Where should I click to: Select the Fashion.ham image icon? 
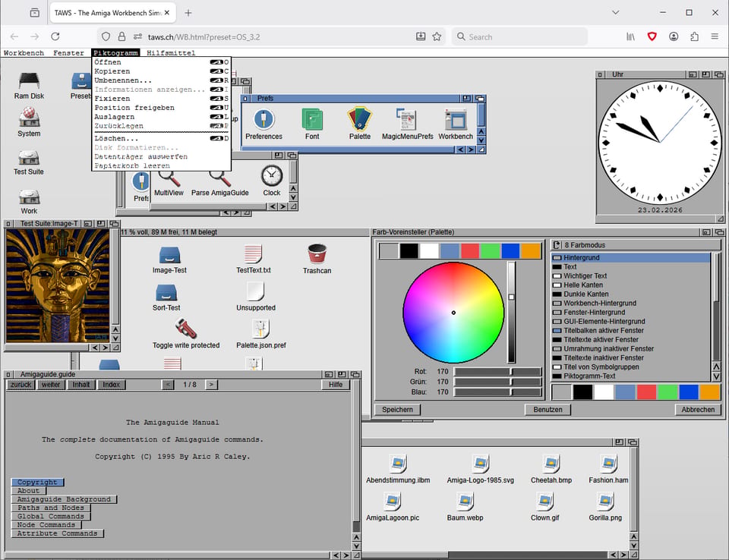608,464
